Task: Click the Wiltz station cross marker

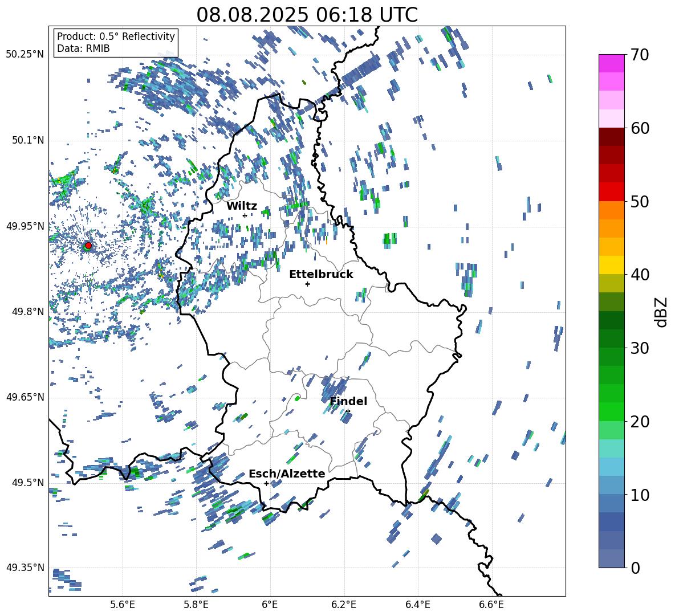Action: [x=245, y=215]
